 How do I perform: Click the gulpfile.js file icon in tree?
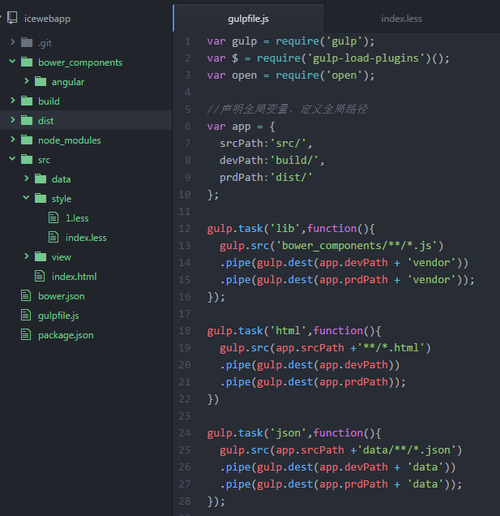[x=26, y=315]
